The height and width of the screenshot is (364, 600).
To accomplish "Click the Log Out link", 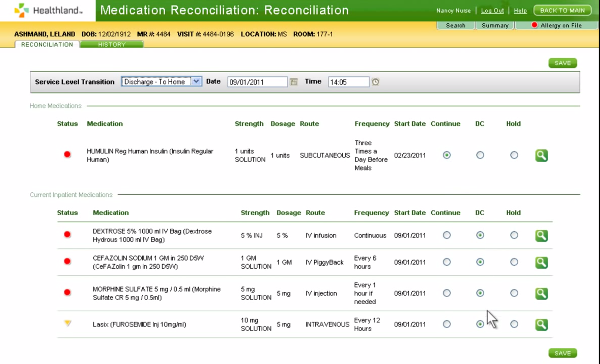I will tap(492, 10).
